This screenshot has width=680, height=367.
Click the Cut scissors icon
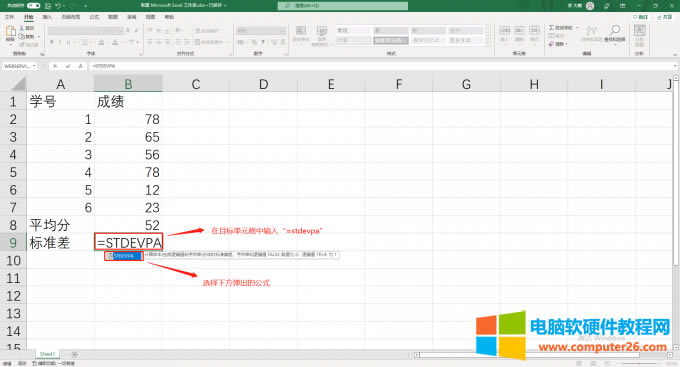(x=22, y=28)
